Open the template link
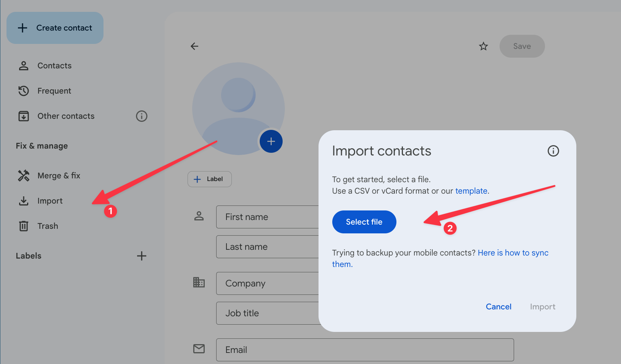The width and height of the screenshot is (621, 364). 471,191
